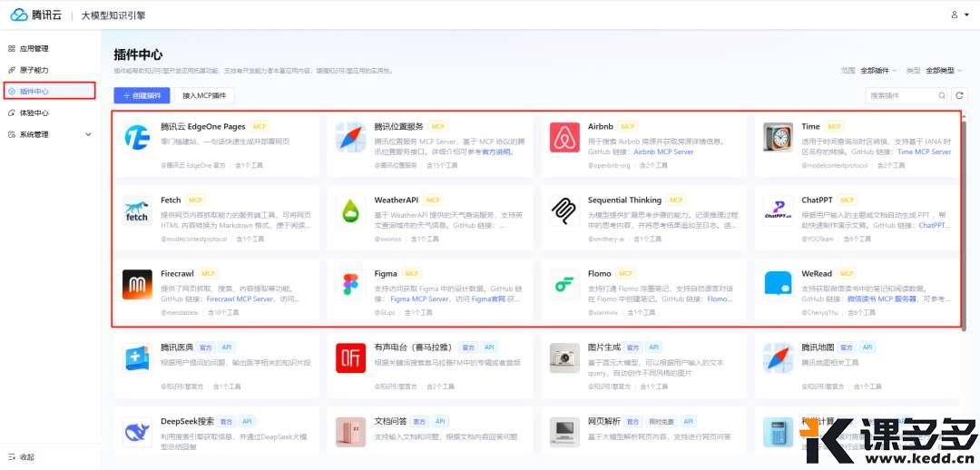Click the Flomo card title
980x470 pixels.
[600, 274]
